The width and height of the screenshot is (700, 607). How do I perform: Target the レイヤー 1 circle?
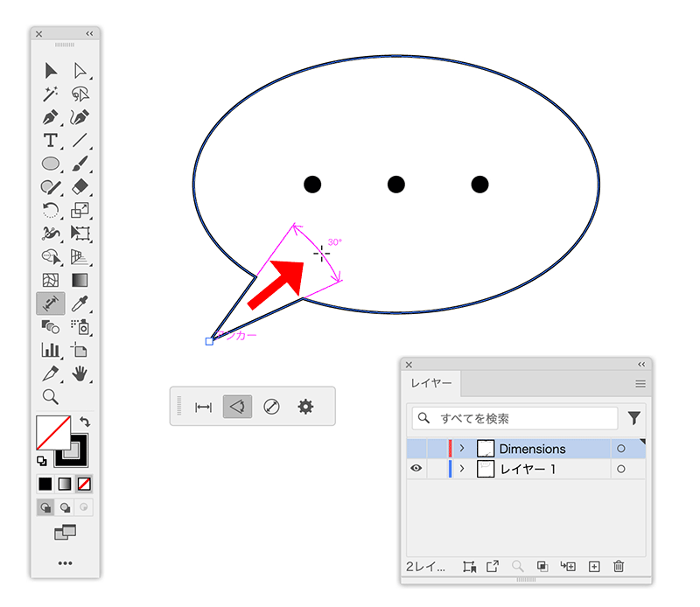621,469
